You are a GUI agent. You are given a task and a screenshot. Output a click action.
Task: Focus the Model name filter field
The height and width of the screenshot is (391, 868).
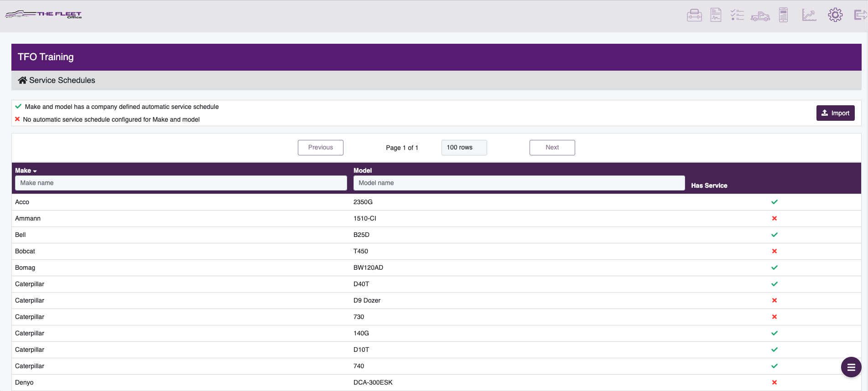point(519,183)
